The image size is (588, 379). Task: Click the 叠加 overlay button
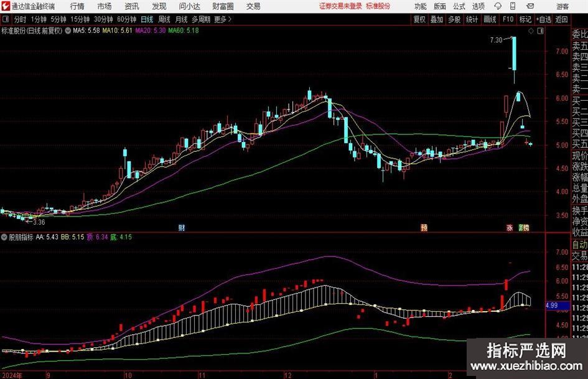[437, 19]
